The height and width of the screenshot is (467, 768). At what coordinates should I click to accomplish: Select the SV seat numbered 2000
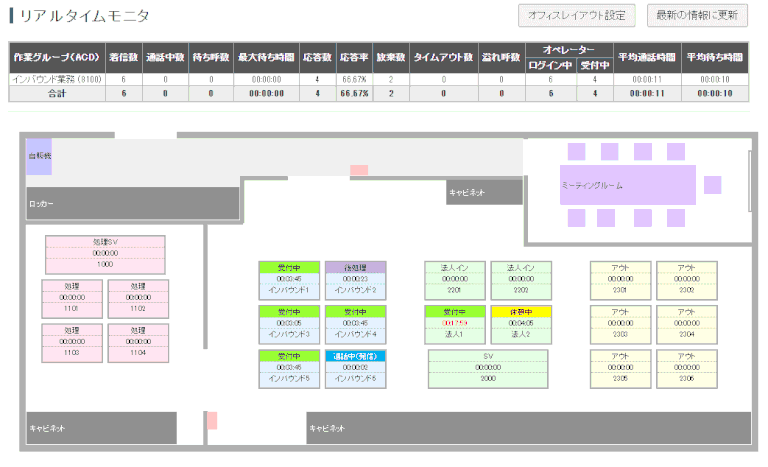point(488,368)
